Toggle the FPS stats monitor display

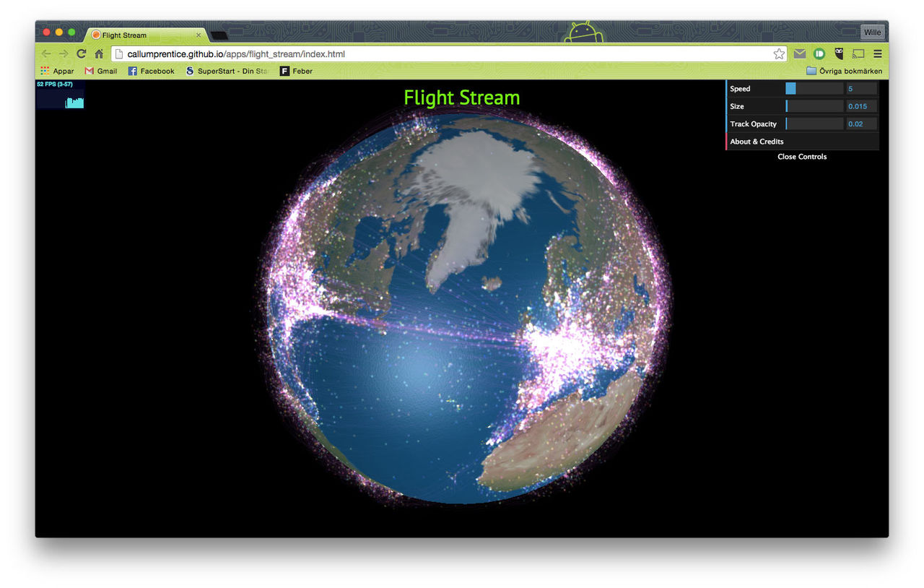coord(61,95)
